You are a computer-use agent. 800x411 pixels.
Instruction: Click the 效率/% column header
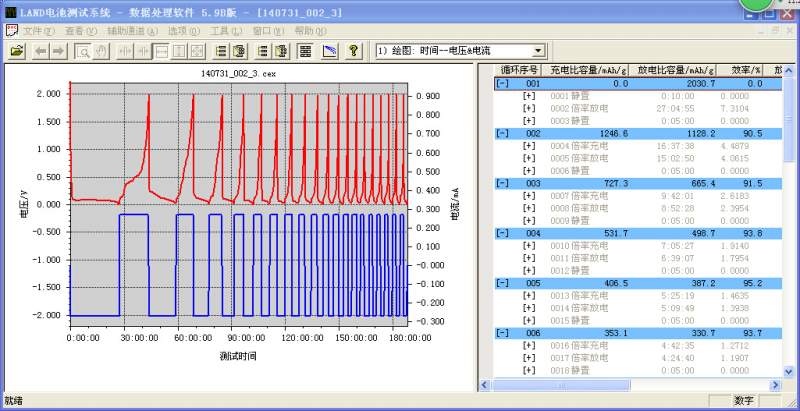pyautogui.click(x=741, y=70)
